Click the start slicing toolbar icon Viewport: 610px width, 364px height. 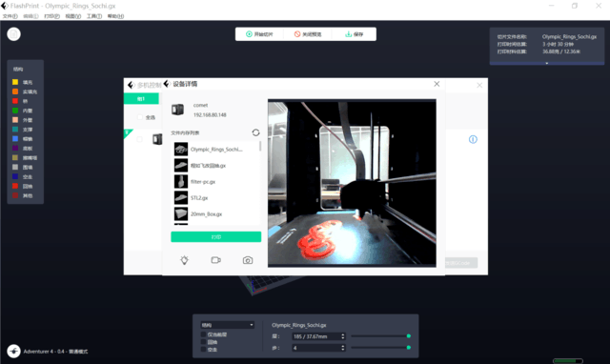pyautogui.click(x=249, y=34)
